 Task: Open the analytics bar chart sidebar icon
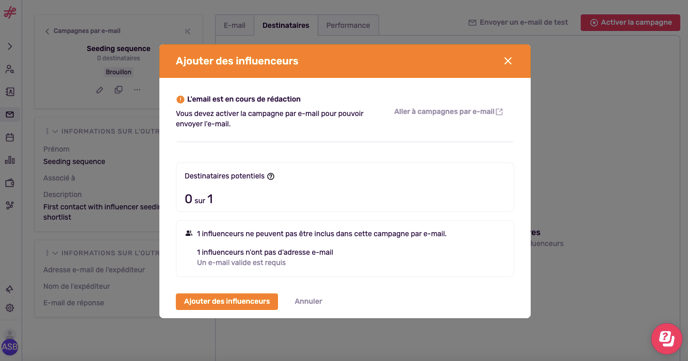point(10,160)
